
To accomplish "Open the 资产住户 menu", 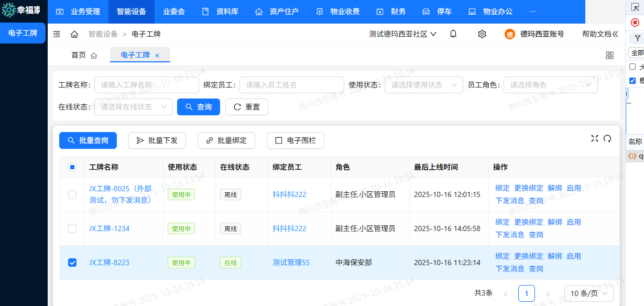I will 277,12.
